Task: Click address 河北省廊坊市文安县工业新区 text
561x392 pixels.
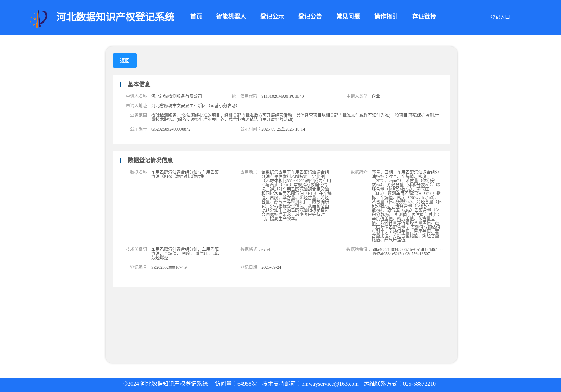Action: [195, 106]
